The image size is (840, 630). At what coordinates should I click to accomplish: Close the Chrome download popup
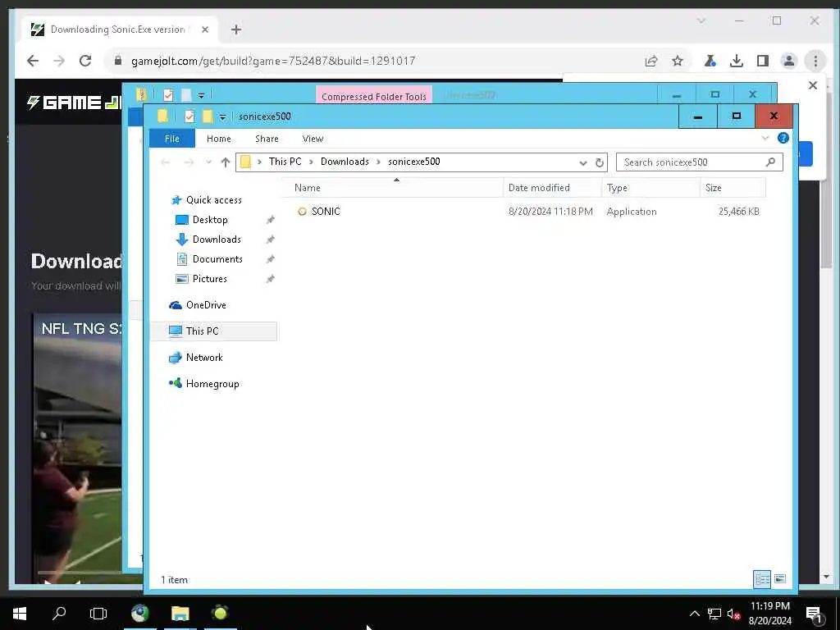tap(813, 85)
